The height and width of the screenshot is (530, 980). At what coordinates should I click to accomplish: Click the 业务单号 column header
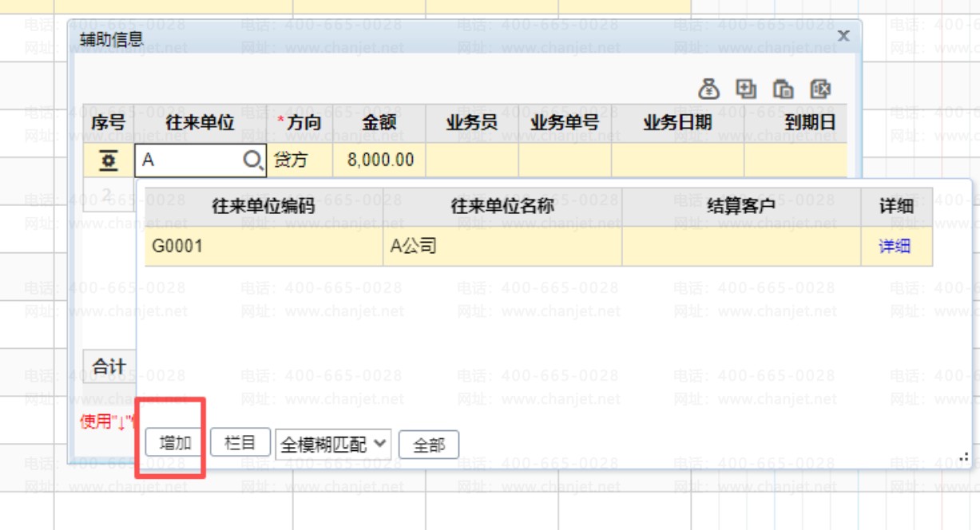click(565, 123)
